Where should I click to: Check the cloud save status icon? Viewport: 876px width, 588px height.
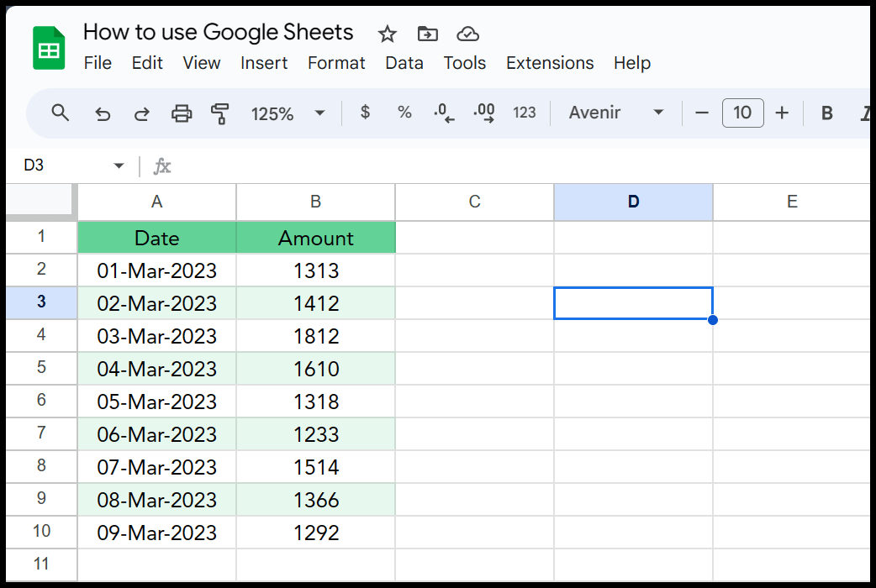coord(467,34)
